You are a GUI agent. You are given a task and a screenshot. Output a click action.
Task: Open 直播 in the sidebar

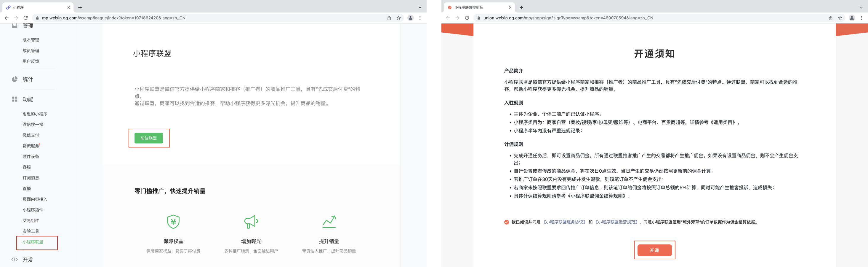[x=27, y=189]
